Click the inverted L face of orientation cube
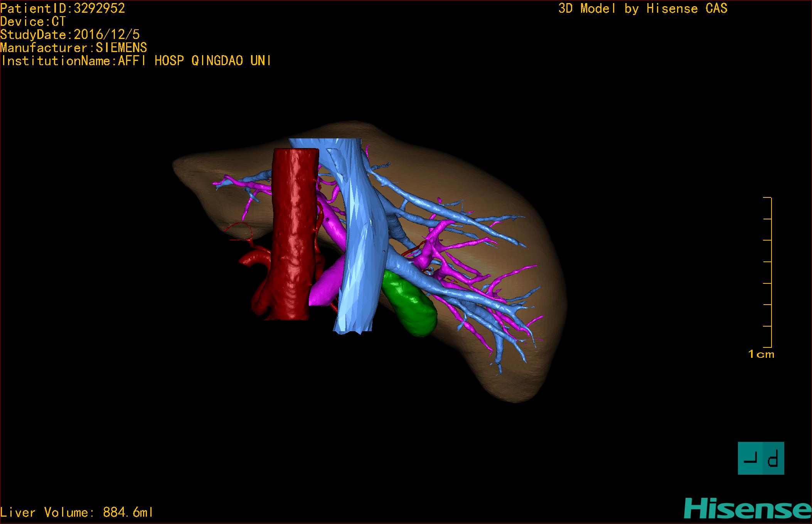 tap(750, 458)
